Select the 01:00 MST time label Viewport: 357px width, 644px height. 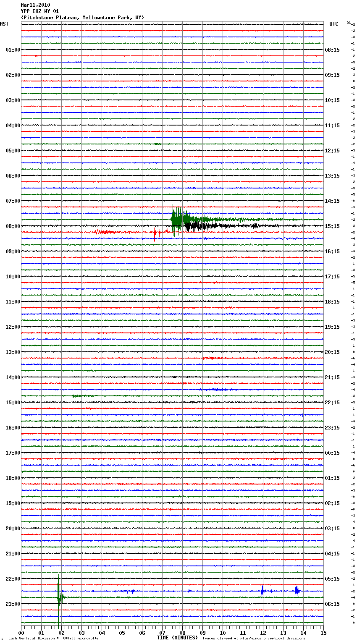click(x=13, y=50)
